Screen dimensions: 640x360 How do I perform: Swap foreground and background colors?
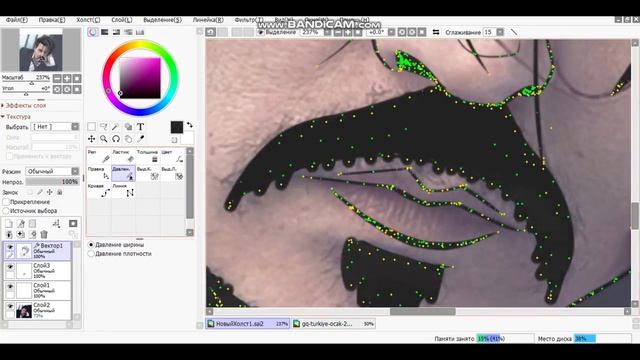190,125
